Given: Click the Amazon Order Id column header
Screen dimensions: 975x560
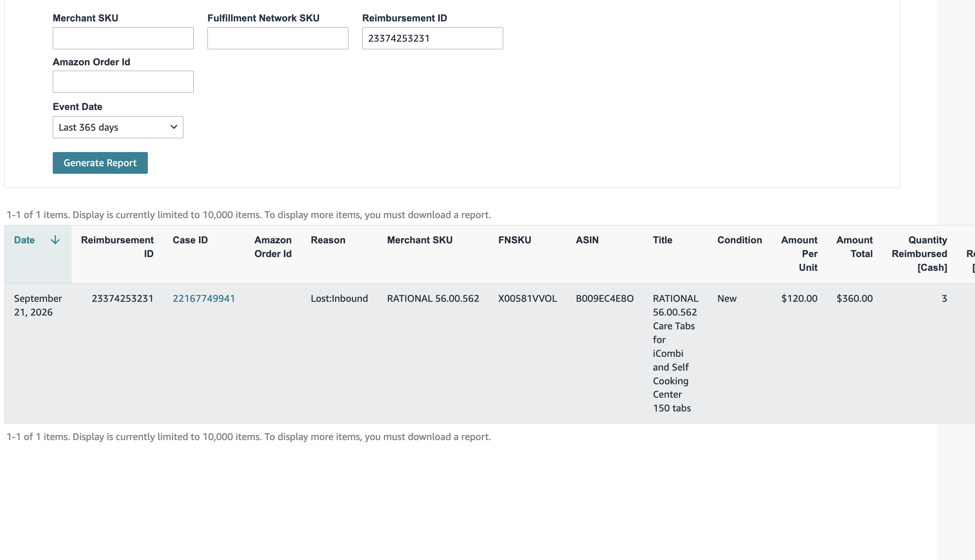Looking at the screenshot, I should (273, 247).
